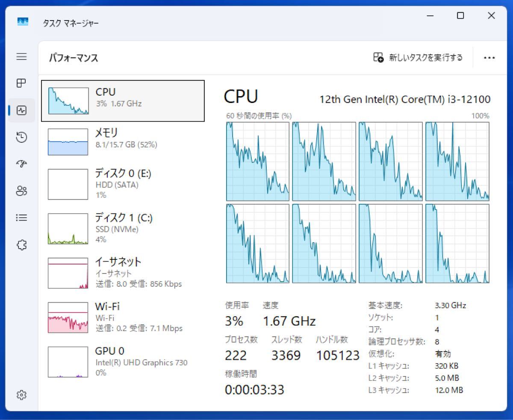Select the Wi-Fi network item
The width and height of the screenshot is (513, 420).
point(123,317)
